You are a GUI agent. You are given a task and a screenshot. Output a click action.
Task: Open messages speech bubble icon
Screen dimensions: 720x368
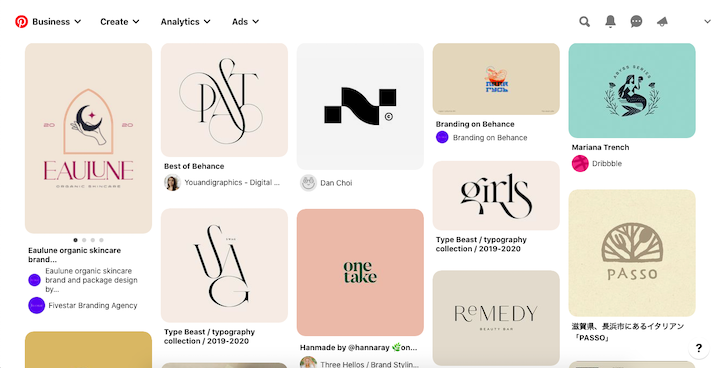click(636, 22)
